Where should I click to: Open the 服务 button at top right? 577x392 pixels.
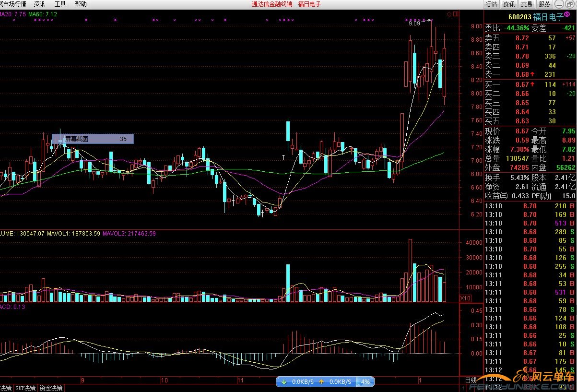point(544,4)
